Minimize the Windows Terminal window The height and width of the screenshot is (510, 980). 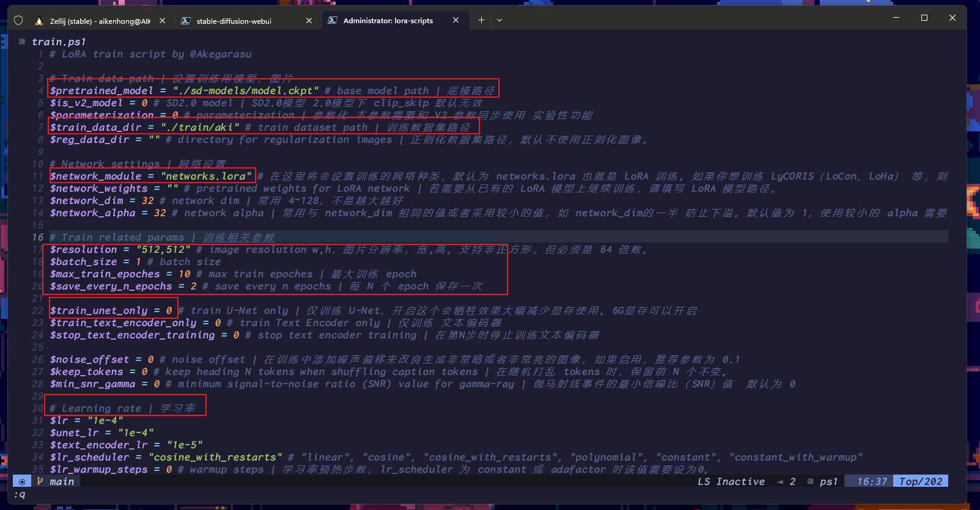point(896,18)
